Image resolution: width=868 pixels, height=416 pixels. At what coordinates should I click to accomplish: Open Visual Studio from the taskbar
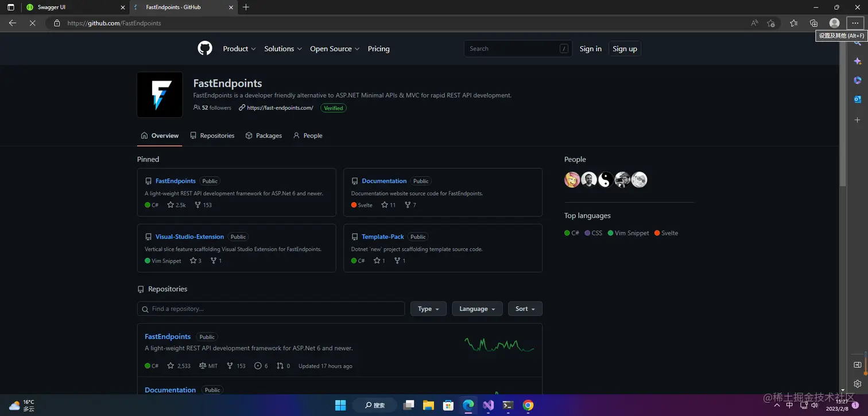click(x=488, y=405)
